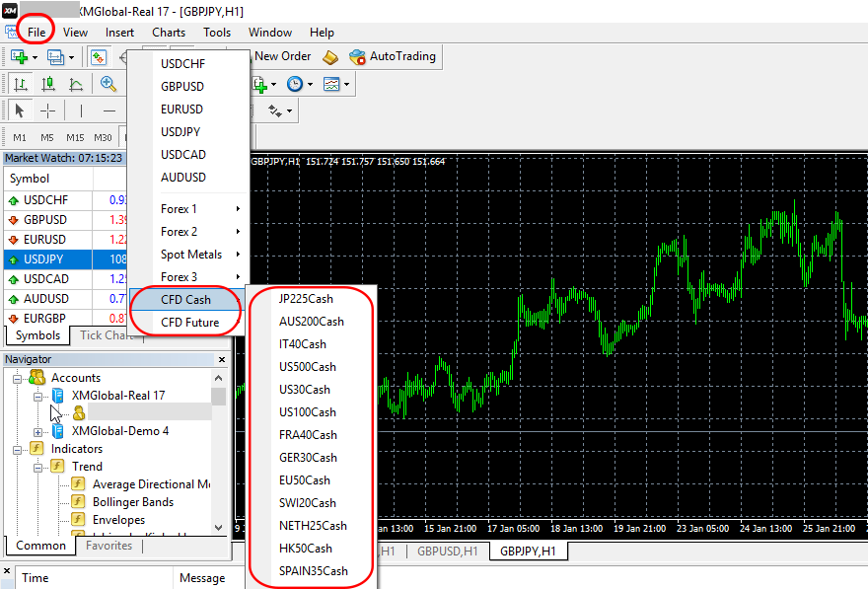Image resolution: width=868 pixels, height=589 pixels.
Task: Close the Terminal panel
Action: pyautogui.click(x=7, y=570)
